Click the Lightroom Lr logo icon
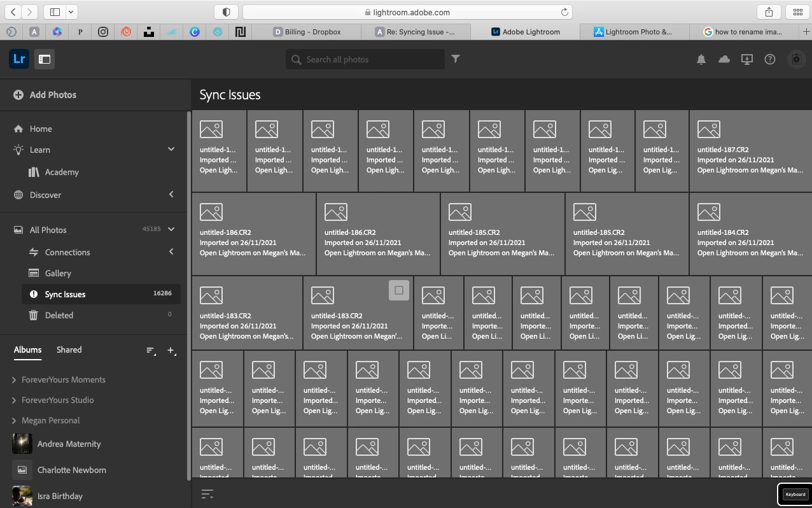Viewport: 812px width, 508px height. point(19,59)
